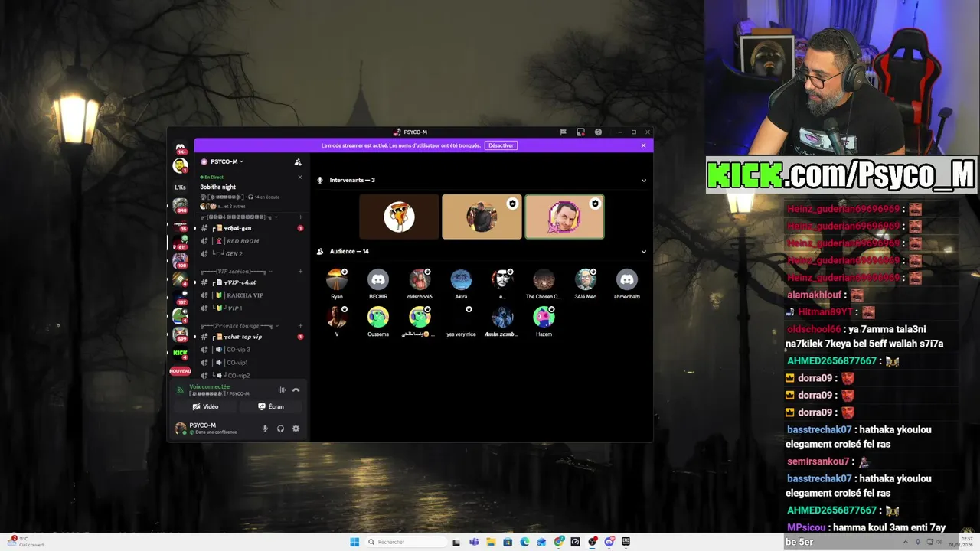This screenshot has width=980, height=551.
Task: Open File Explorer from taskbar
Action: [491, 542]
